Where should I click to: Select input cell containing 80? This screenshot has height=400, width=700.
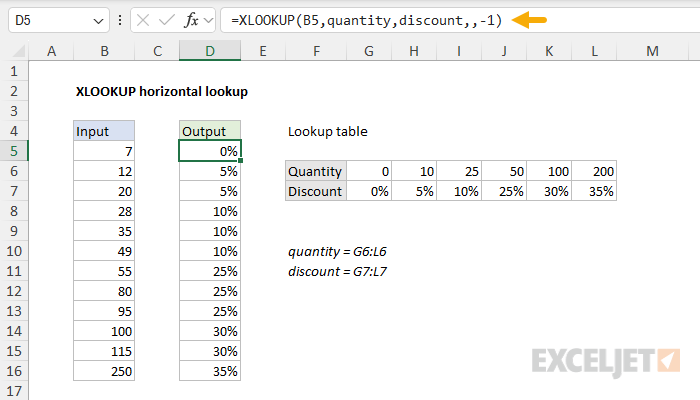pyautogui.click(x=104, y=291)
